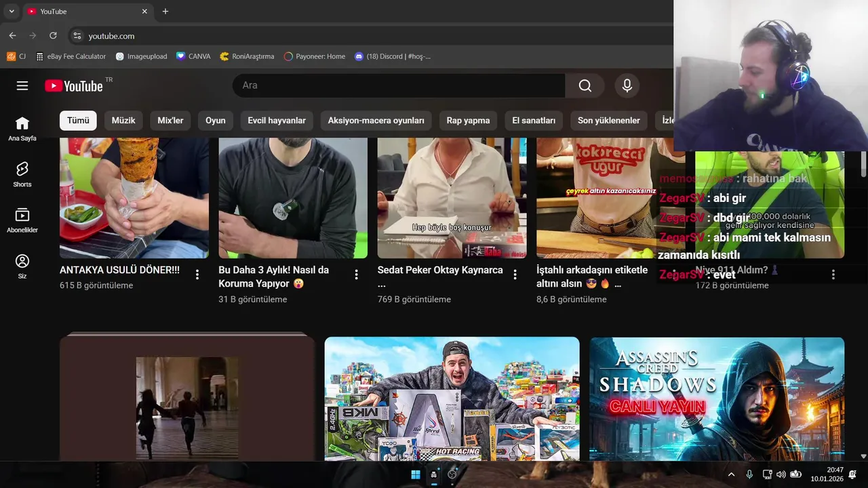Select the Mix'ler filter chip
Screen dimensions: 868x488
[170, 121]
